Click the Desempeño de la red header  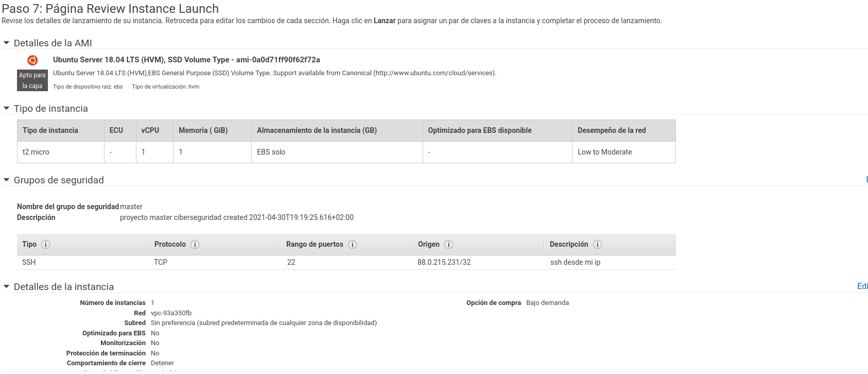pyautogui.click(x=611, y=130)
